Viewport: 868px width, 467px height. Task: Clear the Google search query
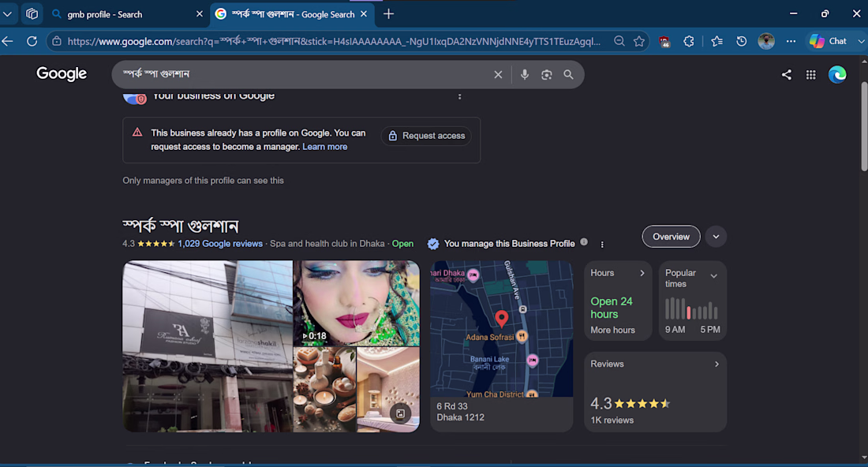[498, 74]
